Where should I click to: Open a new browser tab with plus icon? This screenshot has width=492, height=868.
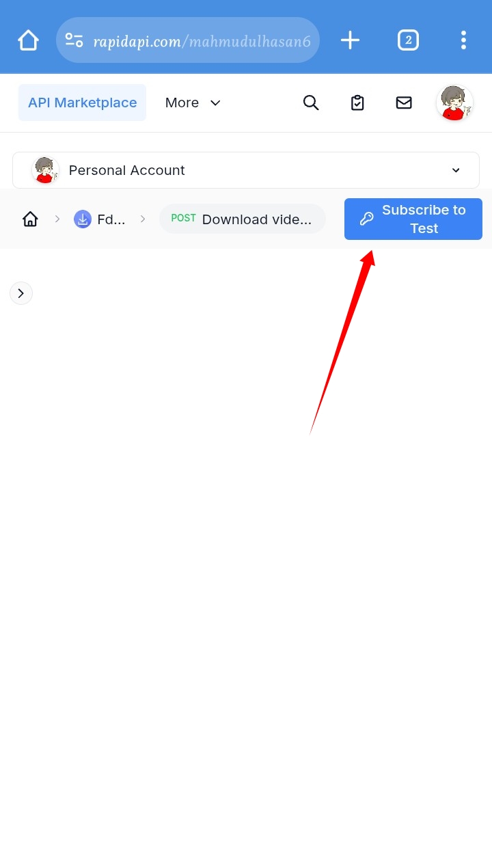coord(350,40)
